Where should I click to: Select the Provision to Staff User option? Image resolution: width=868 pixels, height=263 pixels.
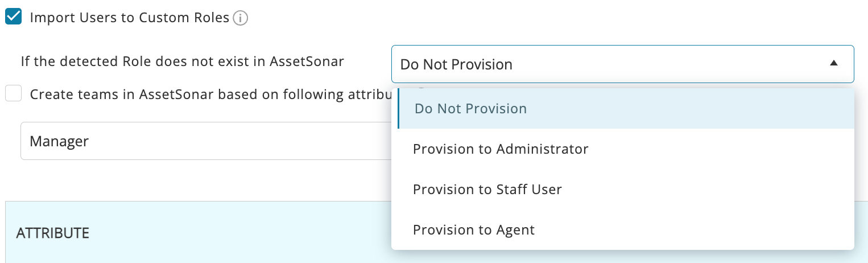coord(487,190)
